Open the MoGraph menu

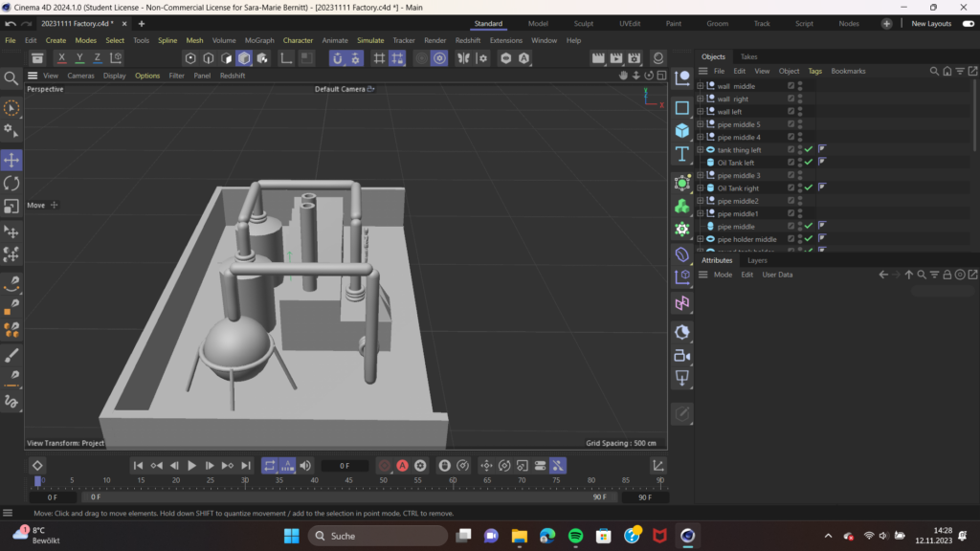[258, 40]
